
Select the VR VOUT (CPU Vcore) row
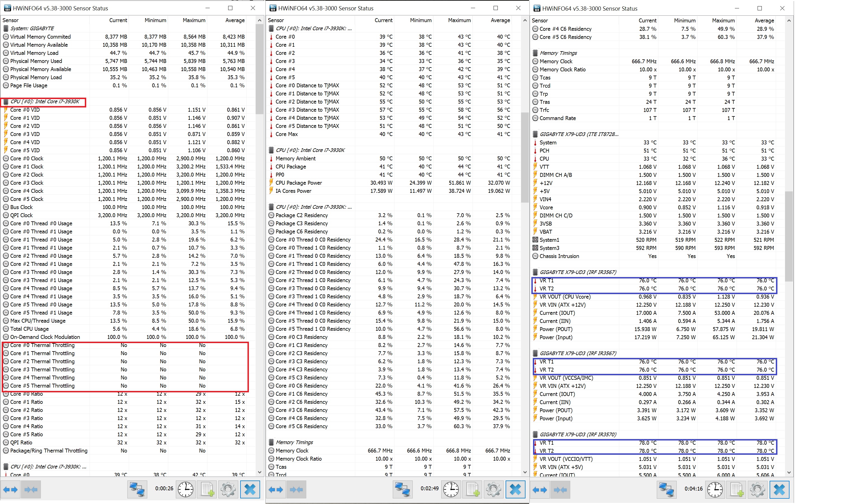pos(565,296)
